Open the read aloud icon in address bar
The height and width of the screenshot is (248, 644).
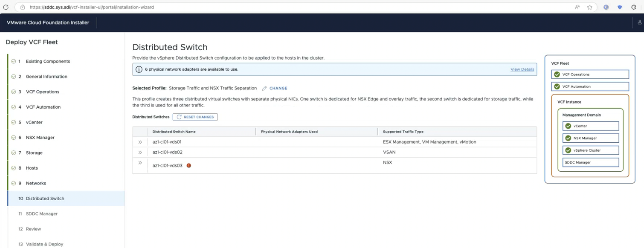pyautogui.click(x=577, y=7)
